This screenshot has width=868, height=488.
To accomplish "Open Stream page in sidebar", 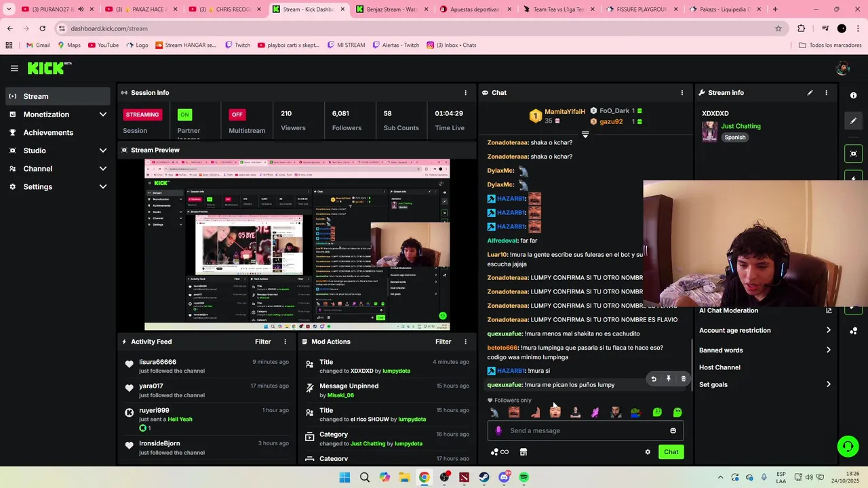I will [x=58, y=96].
